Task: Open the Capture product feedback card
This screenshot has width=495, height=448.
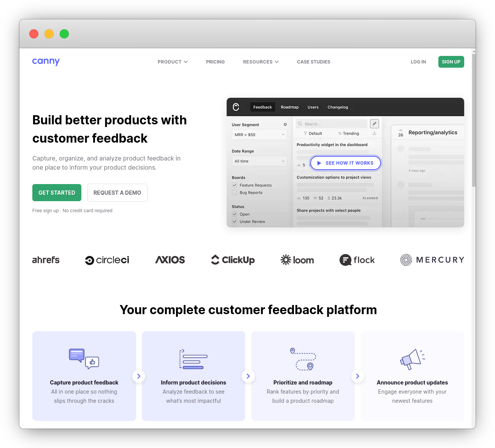Action: coord(84,376)
